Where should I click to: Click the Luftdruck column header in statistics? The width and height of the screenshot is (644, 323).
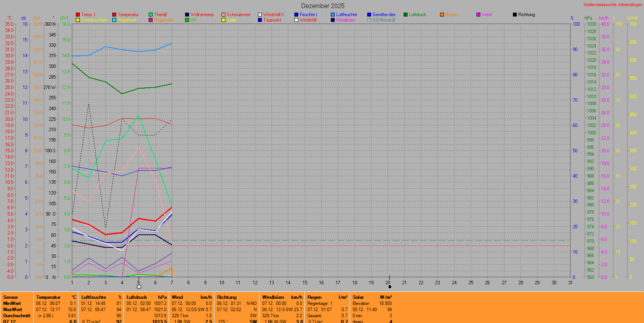137,297
